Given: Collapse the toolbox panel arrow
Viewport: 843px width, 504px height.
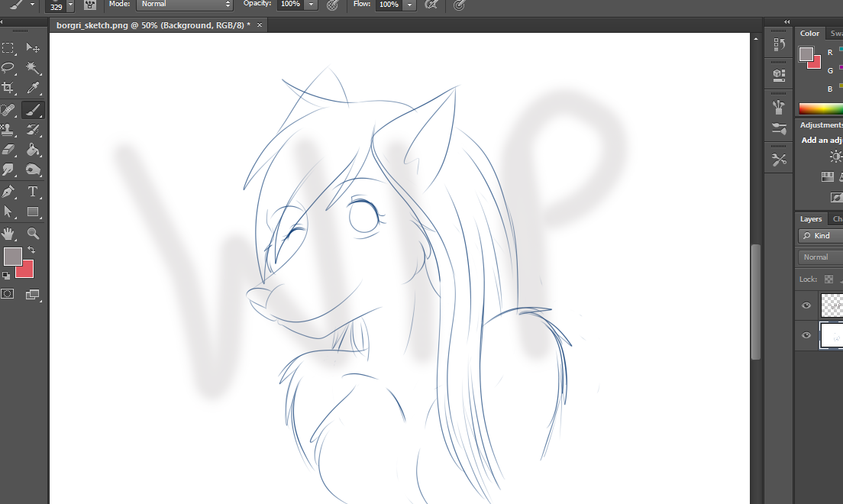Looking at the screenshot, I should [x=2, y=22].
